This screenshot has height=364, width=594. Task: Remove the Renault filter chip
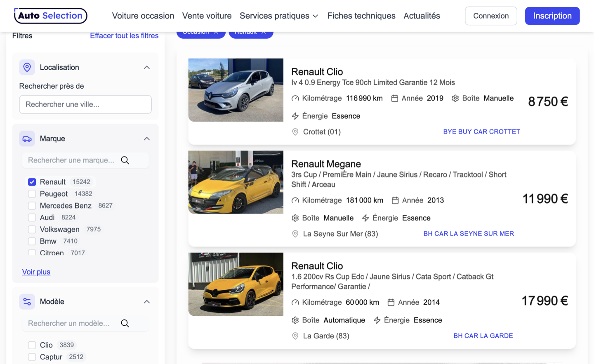click(264, 32)
